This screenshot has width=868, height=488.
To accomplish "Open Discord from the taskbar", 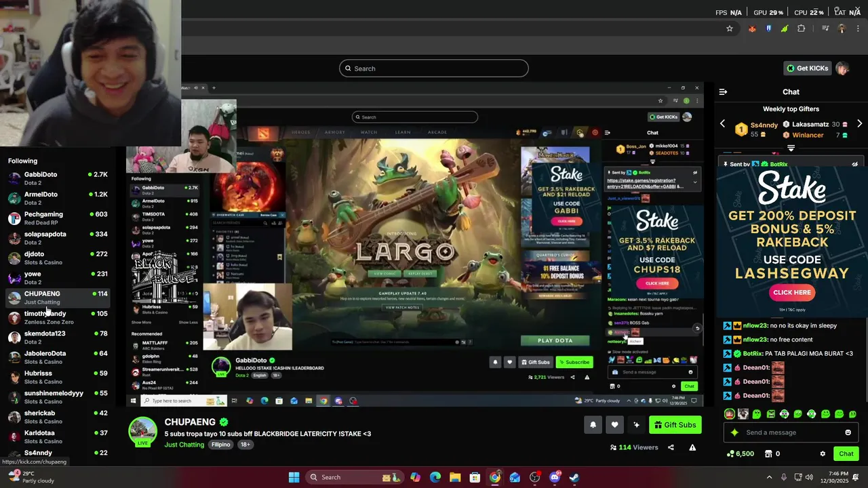I will coord(554,477).
